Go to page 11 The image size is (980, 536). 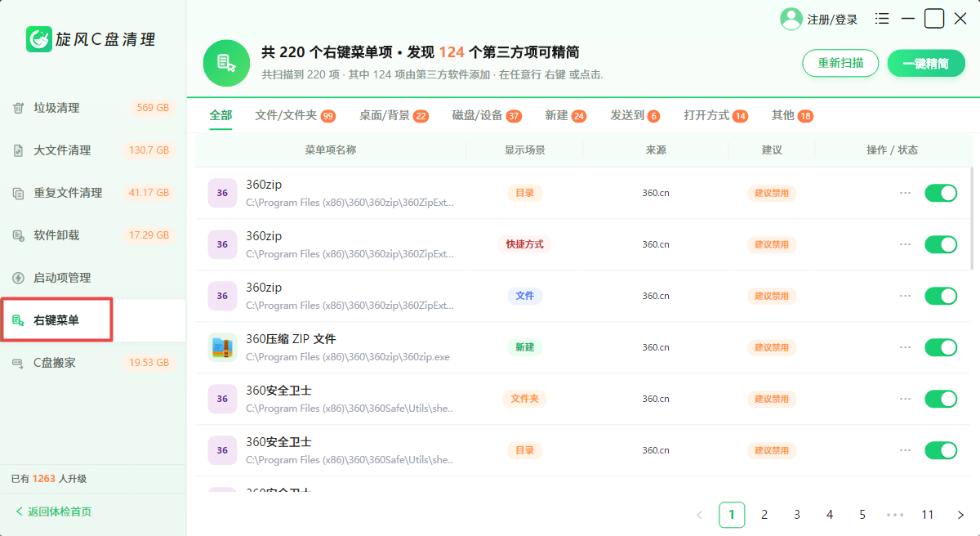pos(928,515)
